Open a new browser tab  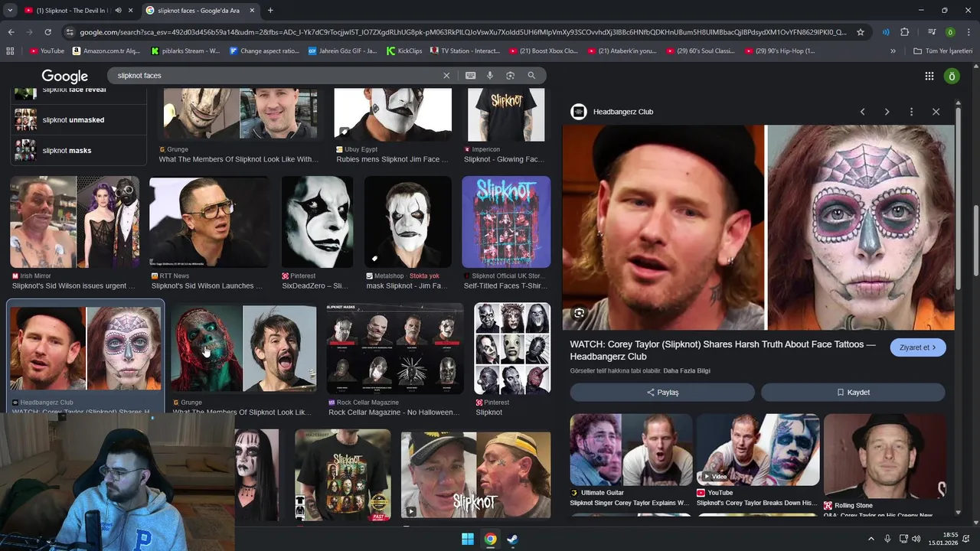pyautogui.click(x=270, y=10)
